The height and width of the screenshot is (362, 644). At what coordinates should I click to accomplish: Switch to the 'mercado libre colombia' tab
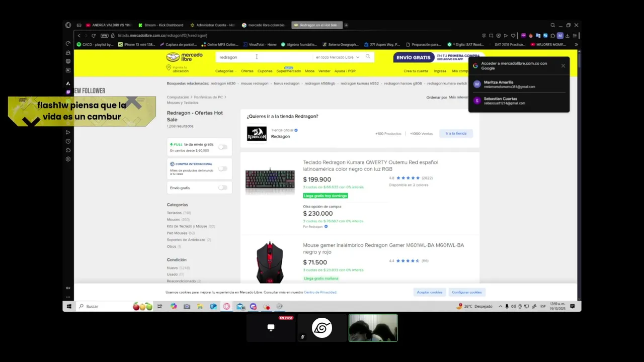pyautogui.click(x=264, y=25)
